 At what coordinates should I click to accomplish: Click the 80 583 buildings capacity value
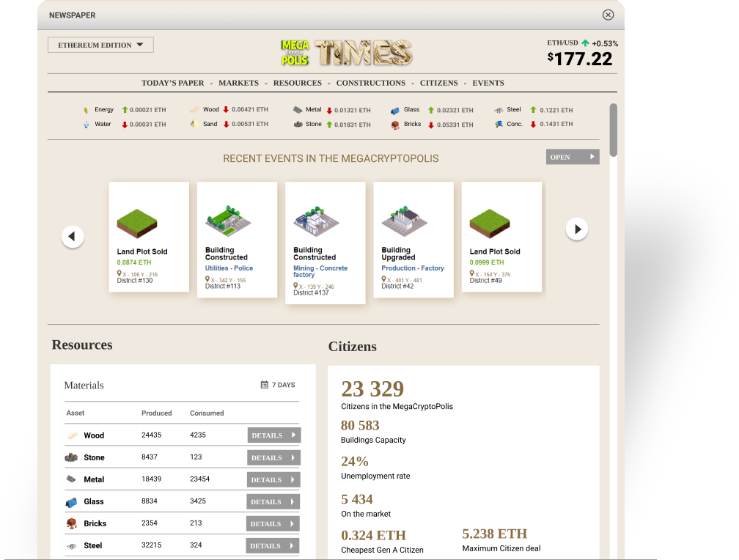pyautogui.click(x=360, y=425)
